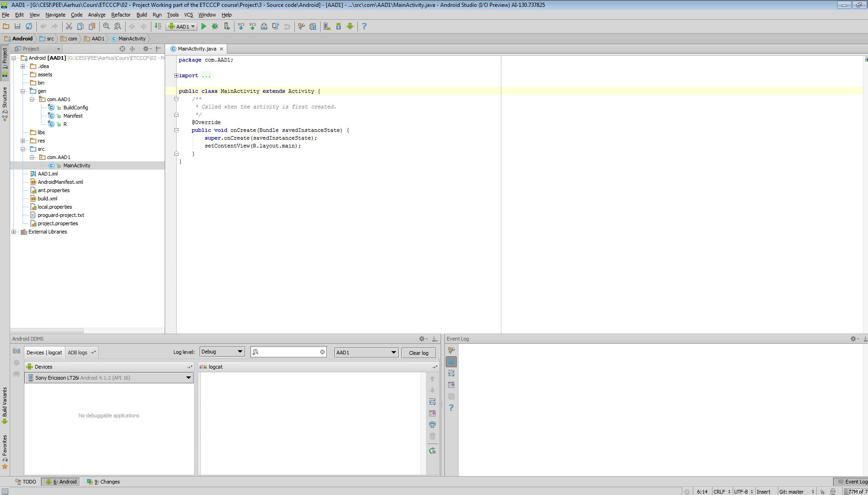Expand the res folder node
The width and height of the screenshot is (868, 495).
pos(23,141)
